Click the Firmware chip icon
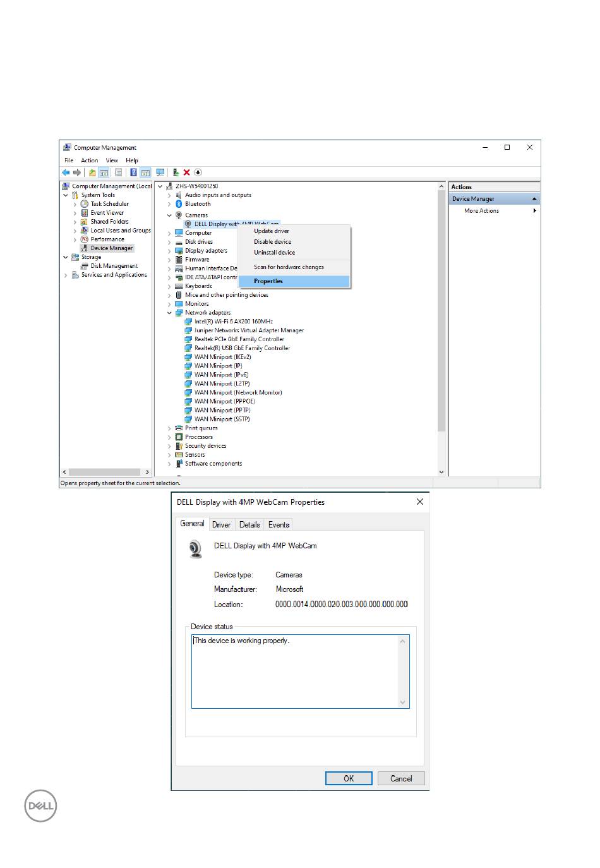 [x=179, y=260]
